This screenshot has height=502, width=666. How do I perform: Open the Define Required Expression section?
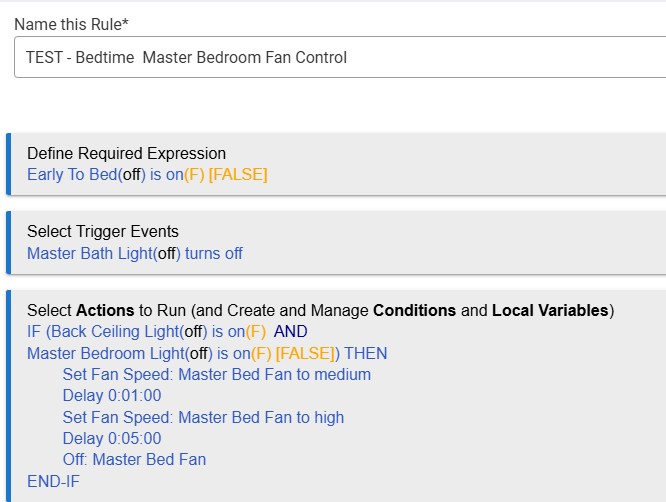tap(126, 153)
